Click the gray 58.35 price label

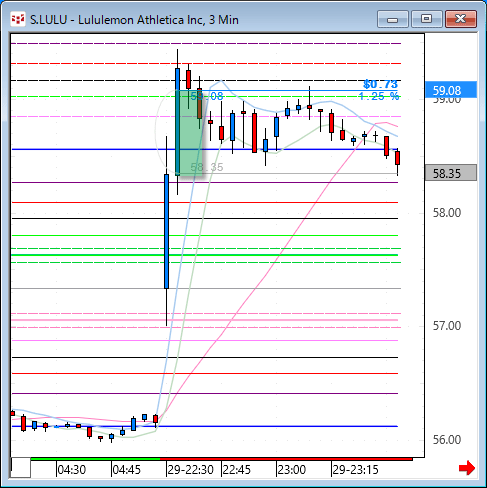pyautogui.click(x=451, y=173)
